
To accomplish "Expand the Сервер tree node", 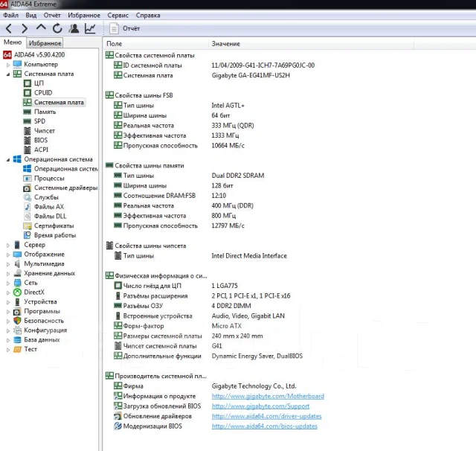I will (x=8, y=245).
